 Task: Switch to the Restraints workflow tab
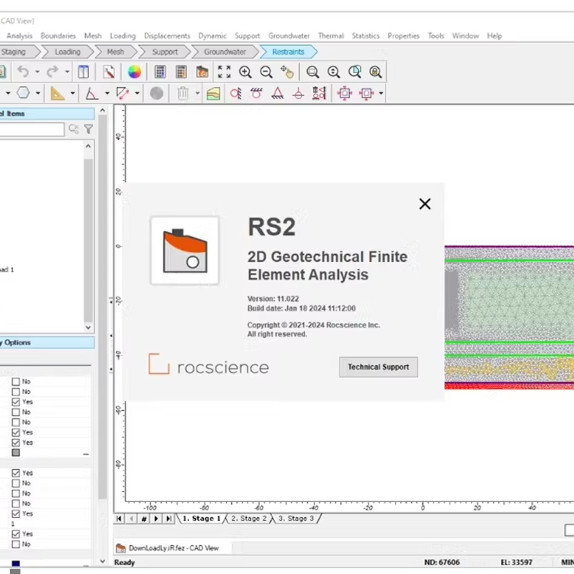pos(288,52)
